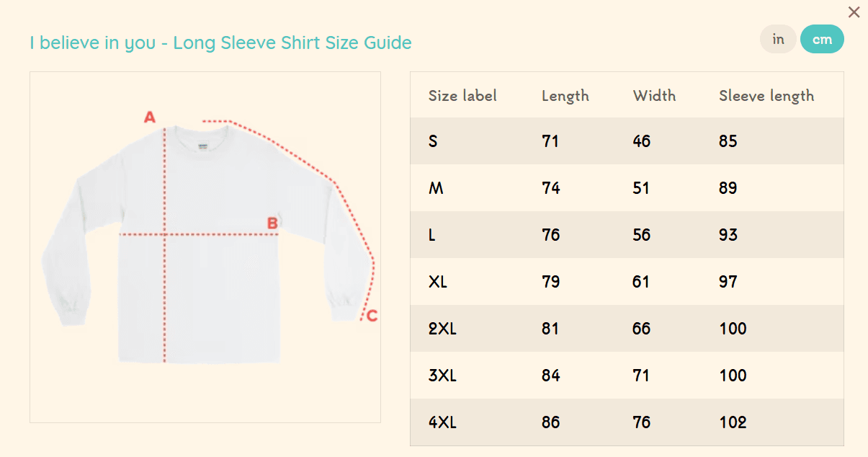Select the L size row
Screen dimensions: 868x457
(432, 235)
